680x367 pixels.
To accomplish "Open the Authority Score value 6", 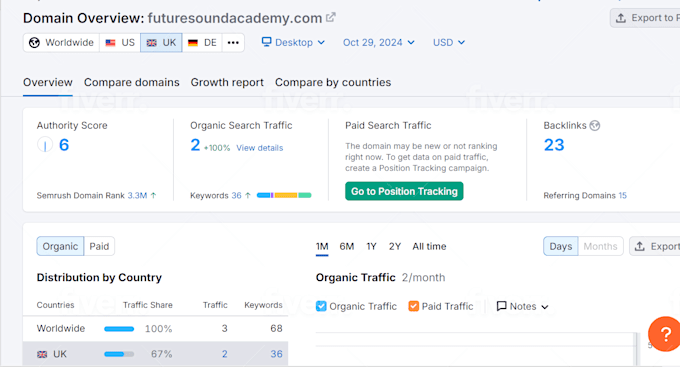I will pos(64,145).
